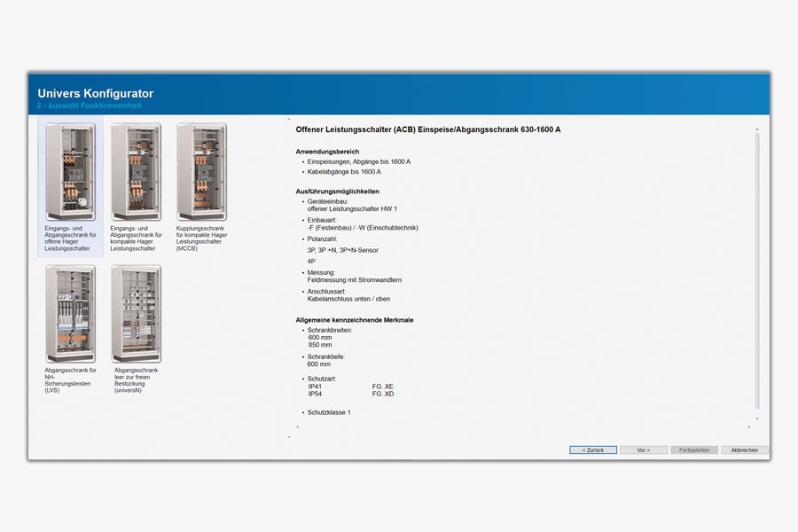Click the scroll up arrow of description panel
Viewport: 798px width, 532px height.
point(757,129)
